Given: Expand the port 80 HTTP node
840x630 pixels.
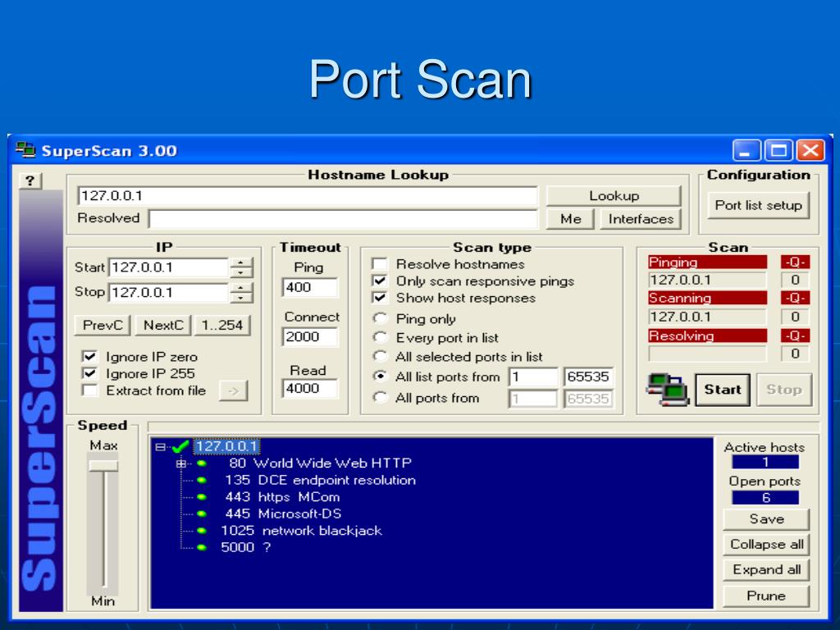Looking at the screenshot, I should (181, 463).
